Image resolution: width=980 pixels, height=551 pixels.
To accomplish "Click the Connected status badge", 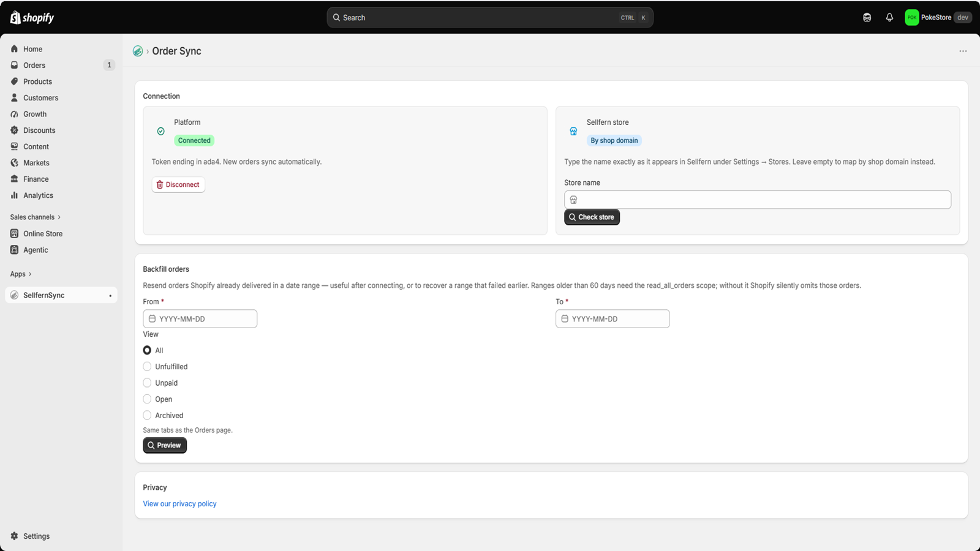I will [194, 141].
